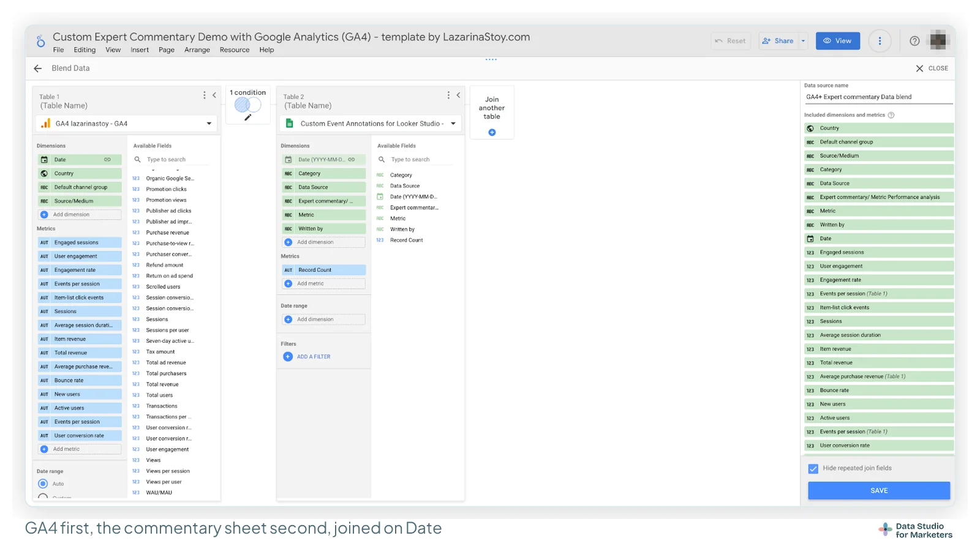Click the blue View button
980x552 pixels.
click(x=837, y=41)
